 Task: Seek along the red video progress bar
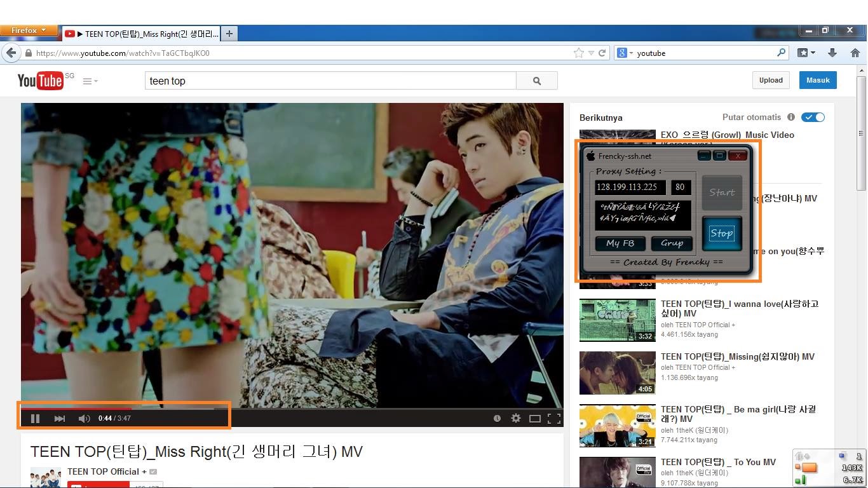point(76,409)
